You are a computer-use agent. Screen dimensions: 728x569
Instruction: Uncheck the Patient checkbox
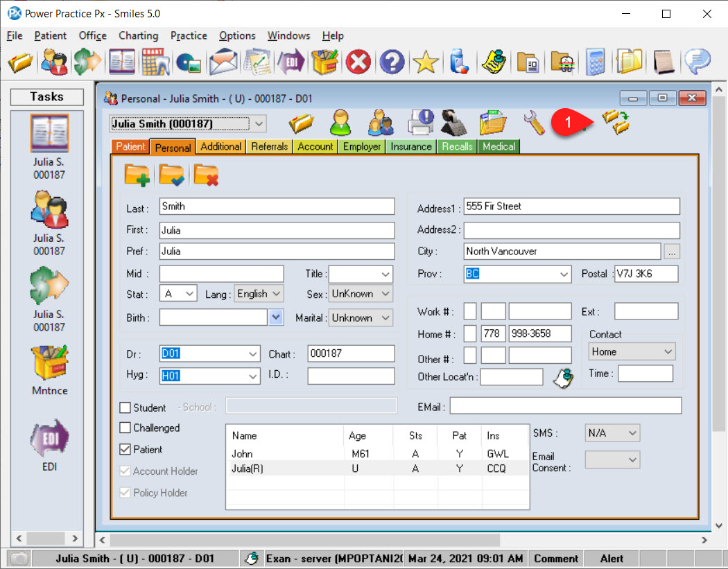point(125,449)
